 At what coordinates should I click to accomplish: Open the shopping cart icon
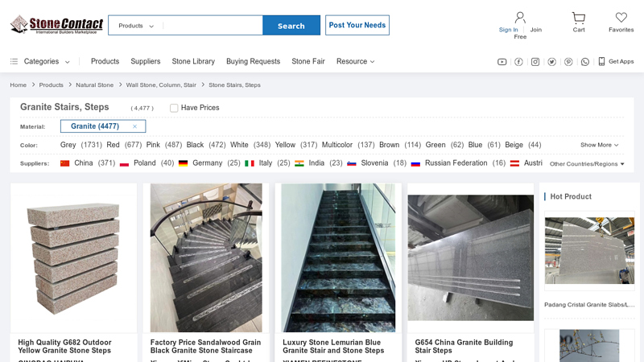click(x=578, y=18)
